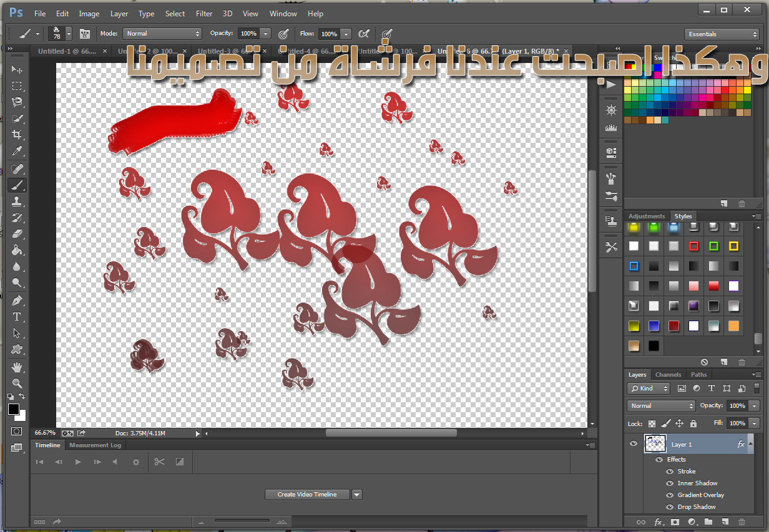Toggle Drop Shadow effect visibility
Viewport: 769px width, 532px height.
tap(670, 507)
